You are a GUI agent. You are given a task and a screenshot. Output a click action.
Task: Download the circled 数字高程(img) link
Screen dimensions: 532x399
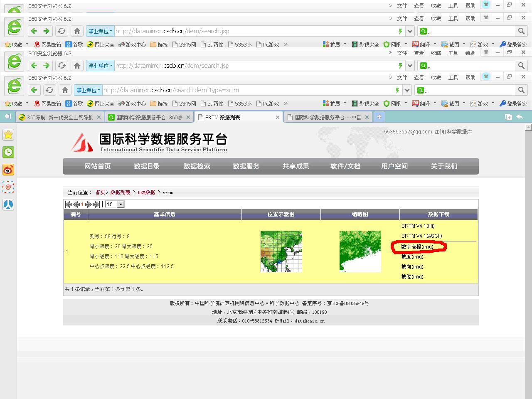[x=417, y=247]
